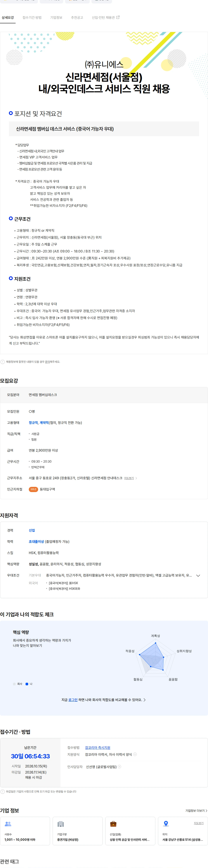Click the 협동심 label on the radar chart
The height and width of the screenshot is (868, 208).
(x=138, y=679)
